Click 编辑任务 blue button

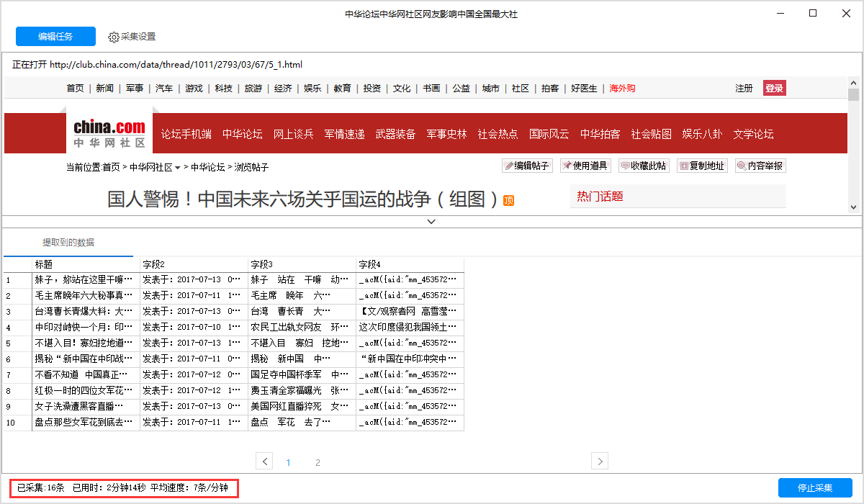coord(55,37)
